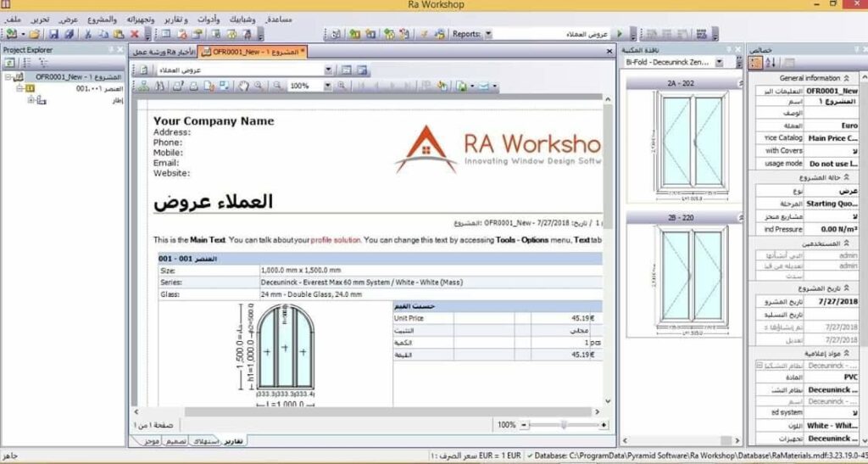Click the report horizontal scrollbar
The width and height of the screenshot is (868, 464).
[x=387, y=412]
